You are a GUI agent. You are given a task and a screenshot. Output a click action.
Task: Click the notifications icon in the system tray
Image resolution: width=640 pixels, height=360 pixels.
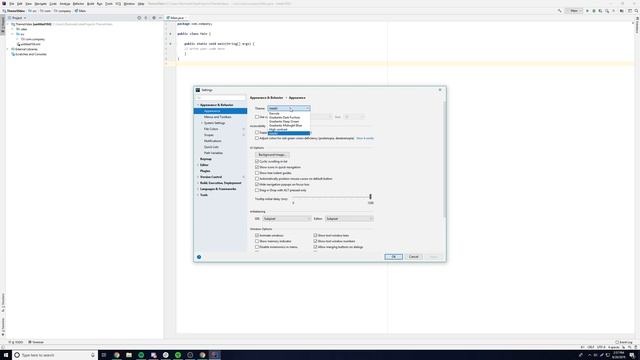click(x=632, y=355)
